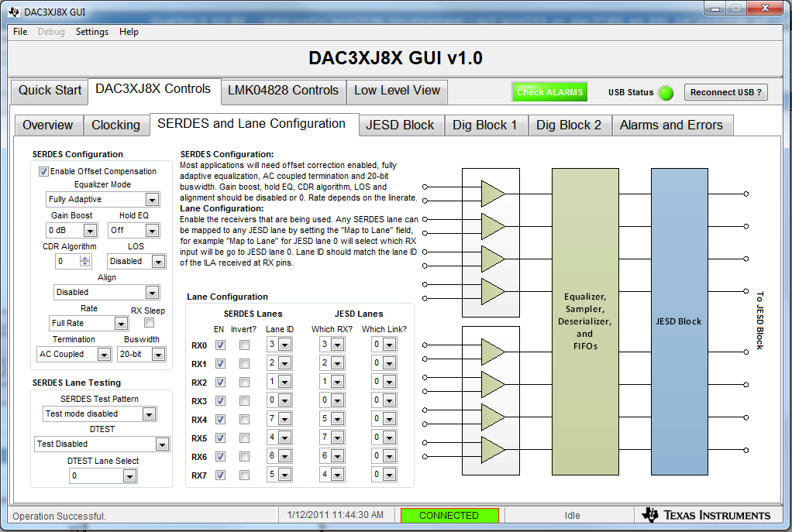
Task: Open the Buswidth dropdown
Action: [x=159, y=355]
